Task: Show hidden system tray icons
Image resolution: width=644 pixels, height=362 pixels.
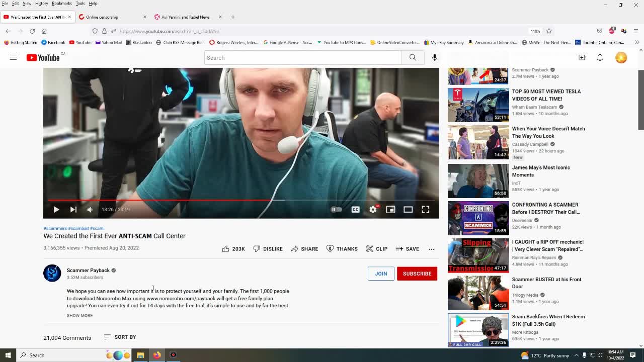Action: 577,355
